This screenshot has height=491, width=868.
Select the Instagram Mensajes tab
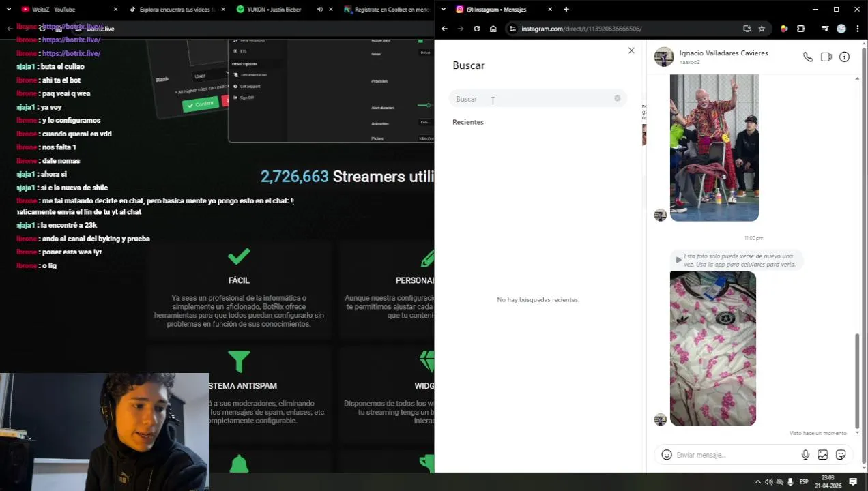[x=504, y=10]
